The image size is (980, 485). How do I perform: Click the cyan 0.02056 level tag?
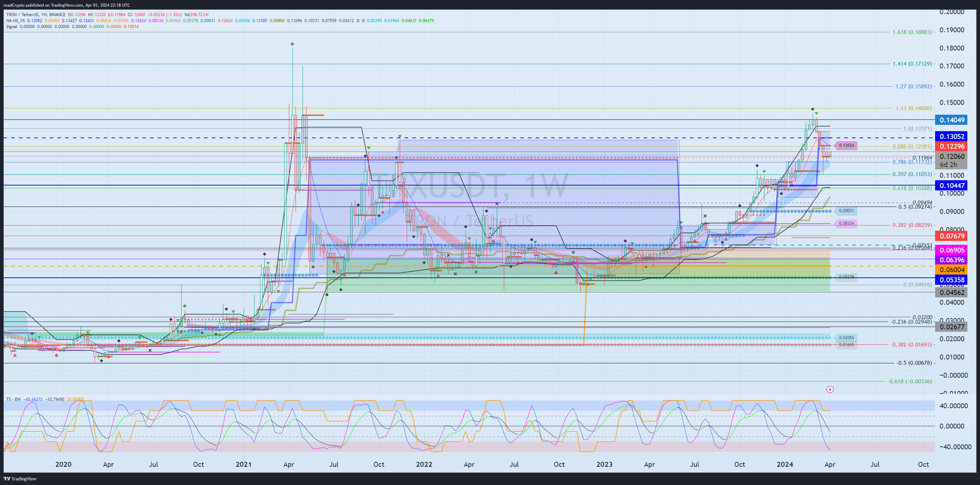coord(845,337)
